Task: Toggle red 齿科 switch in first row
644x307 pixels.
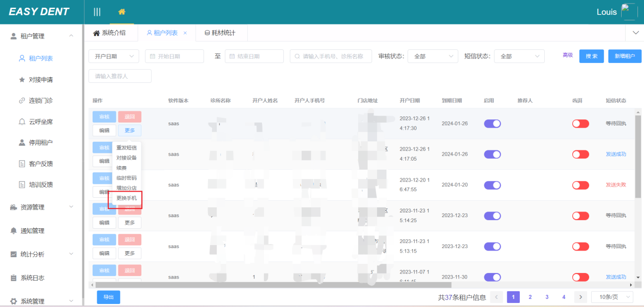Action: pyautogui.click(x=580, y=124)
